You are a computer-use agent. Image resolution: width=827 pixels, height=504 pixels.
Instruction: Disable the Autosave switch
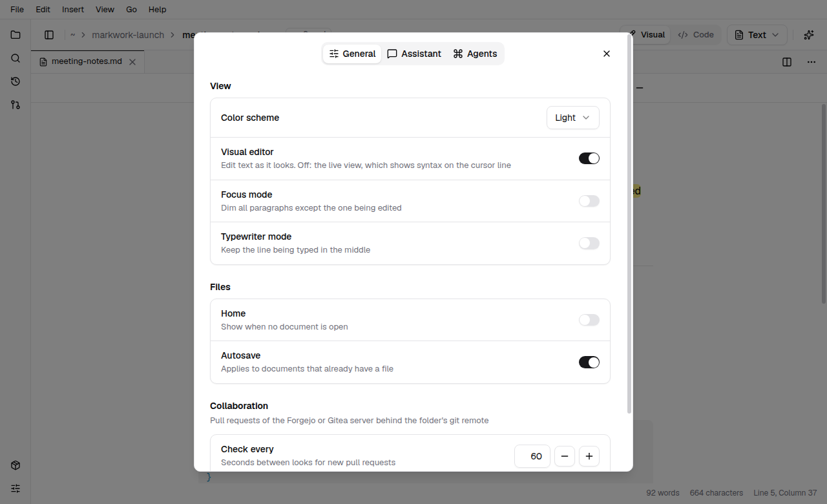[x=589, y=362]
